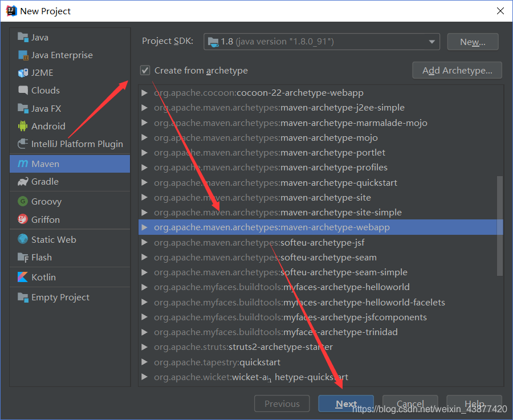513x420 pixels.
Task: Select the Java folder icon
Action: click(23, 37)
